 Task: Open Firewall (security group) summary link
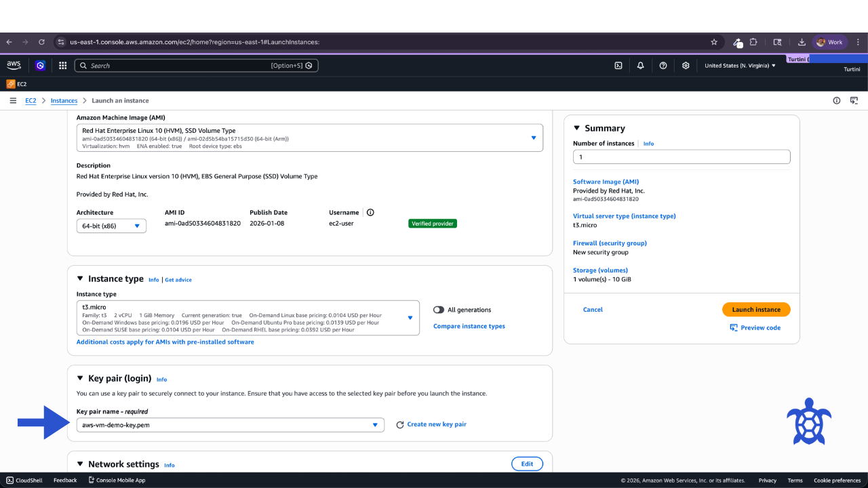[x=610, y=243]
